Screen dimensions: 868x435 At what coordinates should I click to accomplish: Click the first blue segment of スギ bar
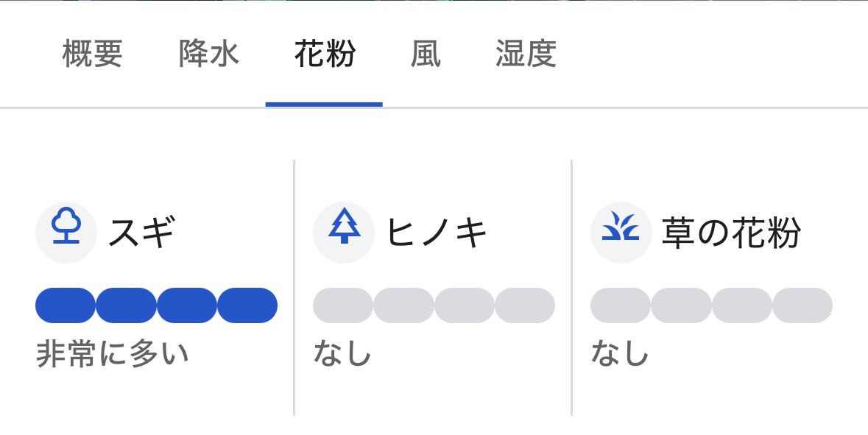tap(66, 305)
